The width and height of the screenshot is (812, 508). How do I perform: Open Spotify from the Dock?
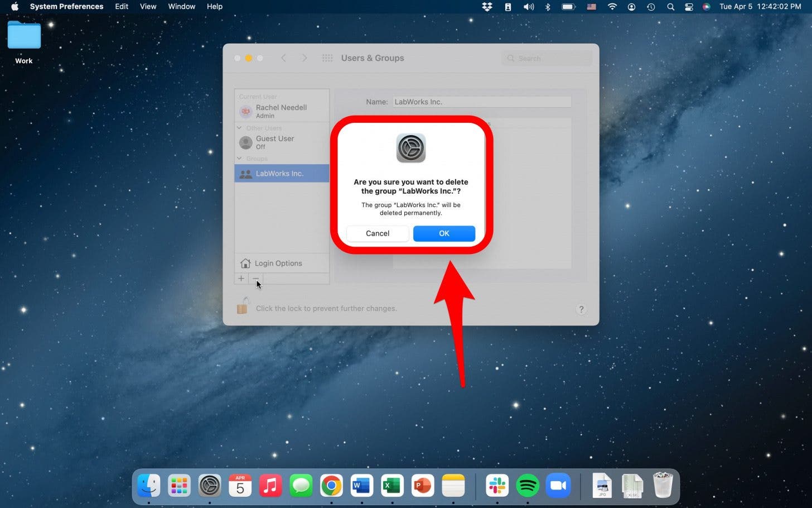(528, 486)
